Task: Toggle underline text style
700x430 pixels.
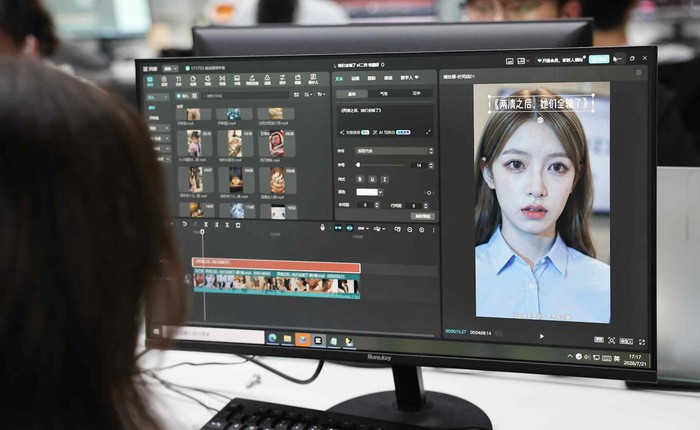Action: (x=372, y=179)
